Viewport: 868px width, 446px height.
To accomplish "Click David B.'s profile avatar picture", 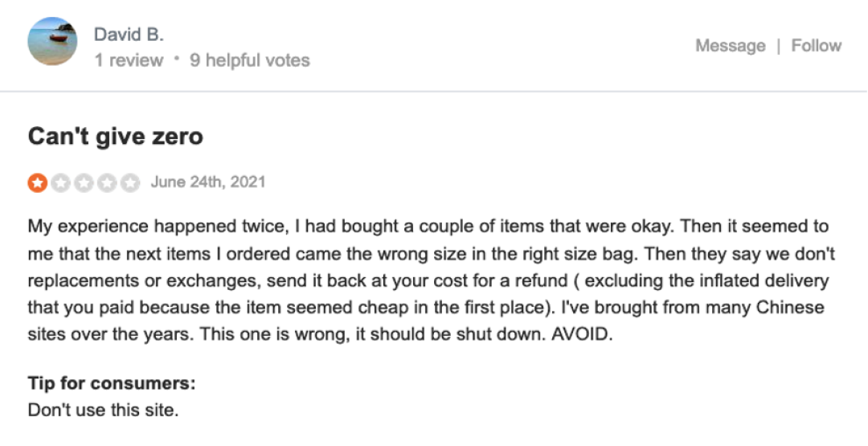I will pos(52,43).
